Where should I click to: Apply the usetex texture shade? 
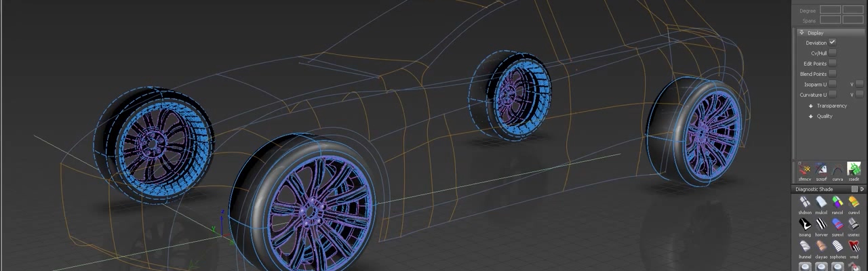tap(854, 224)
